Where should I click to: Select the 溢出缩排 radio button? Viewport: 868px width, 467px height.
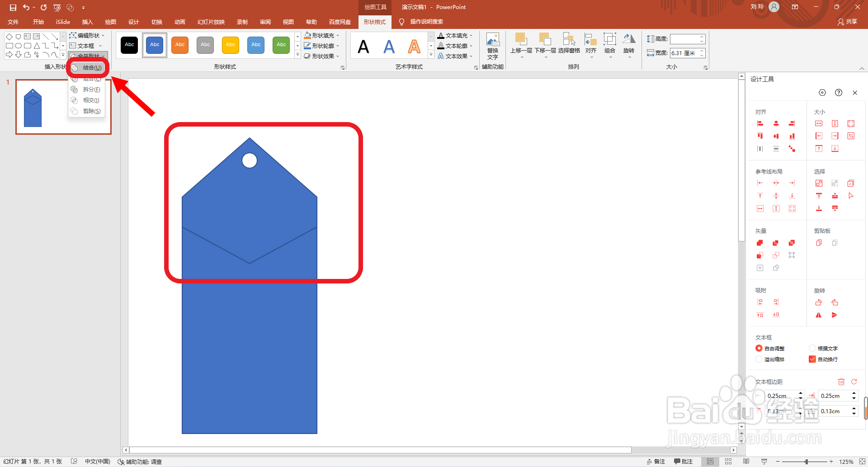pos(759,359)
